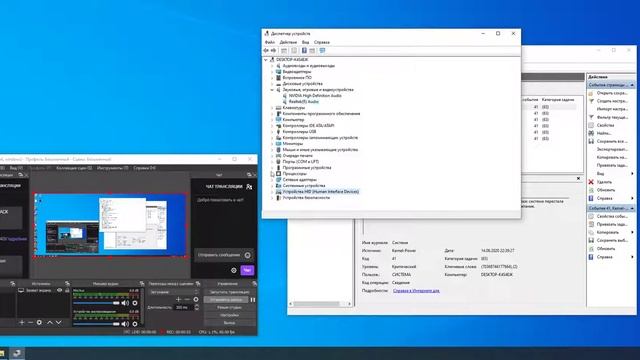The image size is (640, 360).
Task: Open source properties gear under the OBS sources list
Action: (x=39, y=322)
